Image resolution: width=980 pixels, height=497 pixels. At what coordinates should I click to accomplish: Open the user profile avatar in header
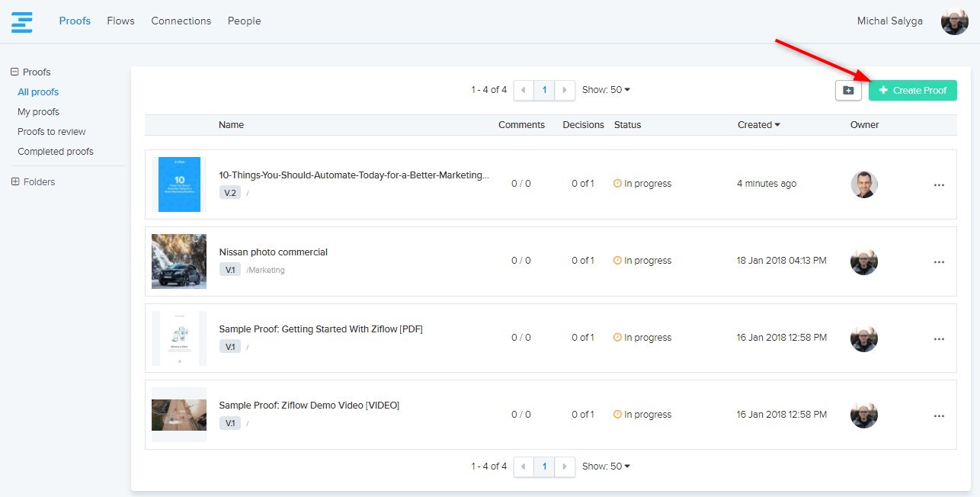pos(954,21)
